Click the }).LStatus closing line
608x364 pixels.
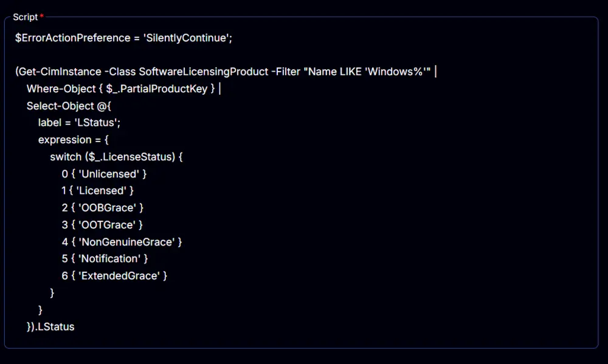click(x=50, y=327)
